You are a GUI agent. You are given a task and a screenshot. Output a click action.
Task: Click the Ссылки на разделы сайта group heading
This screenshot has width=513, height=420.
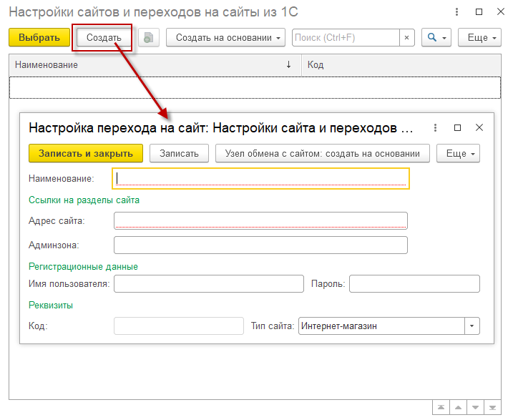pyautogui.click(x=84, y=200)
